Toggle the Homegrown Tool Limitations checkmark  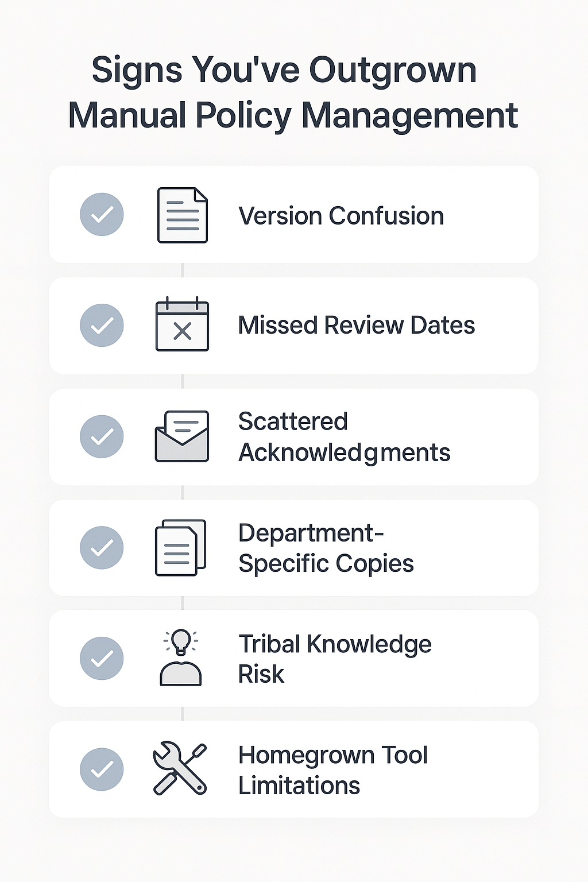tap(102, 769)
